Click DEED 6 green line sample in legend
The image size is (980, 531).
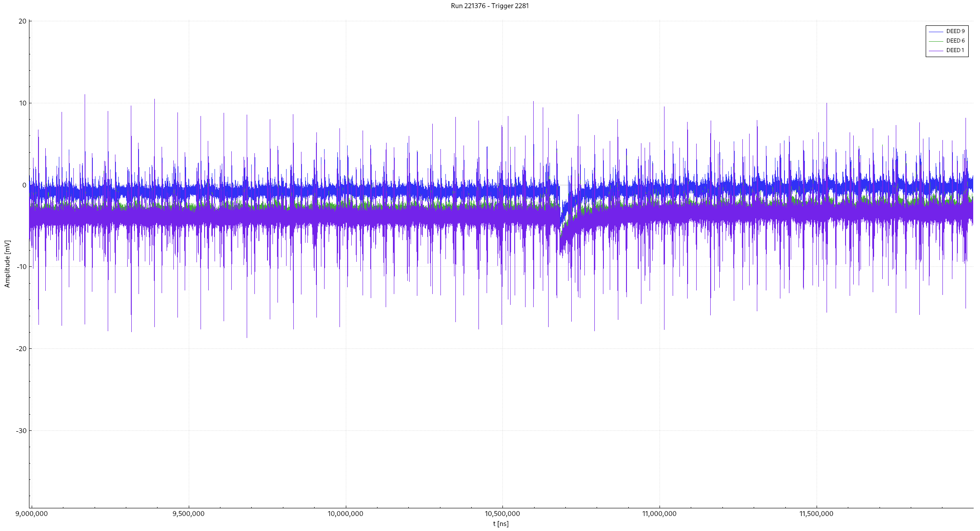[x=936, y=41]
